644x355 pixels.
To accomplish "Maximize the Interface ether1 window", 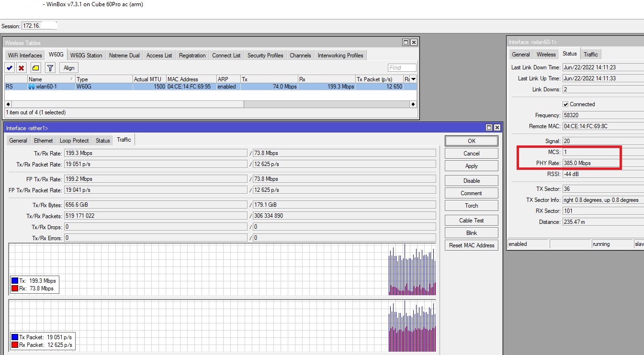I will (x=489, y=128).
